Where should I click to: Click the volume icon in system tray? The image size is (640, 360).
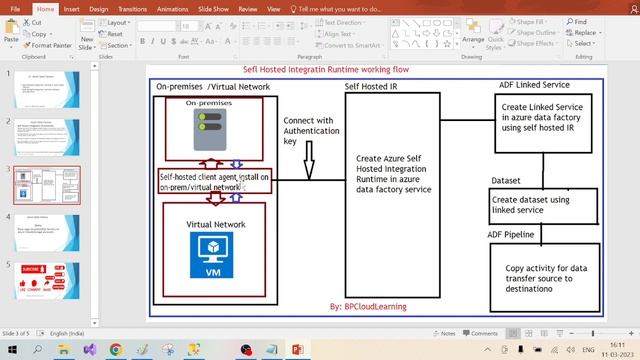pyautogui.click(x=570, y=350)
